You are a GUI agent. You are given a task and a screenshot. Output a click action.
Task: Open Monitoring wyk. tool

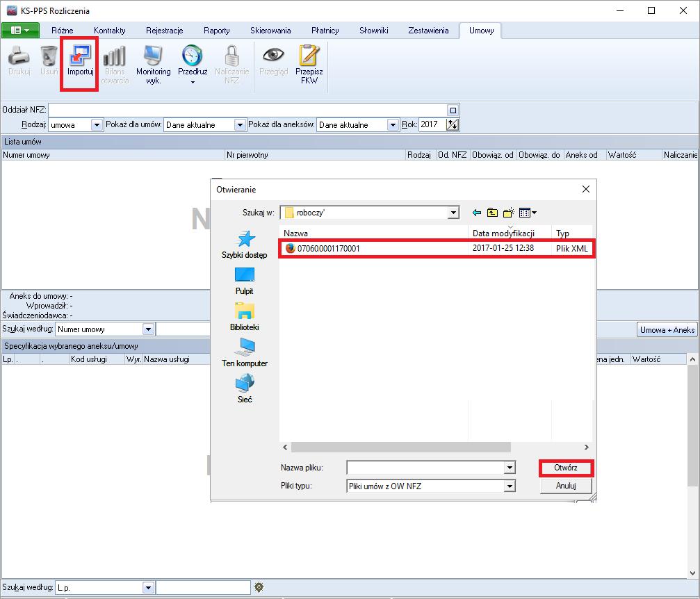[153, 56]
